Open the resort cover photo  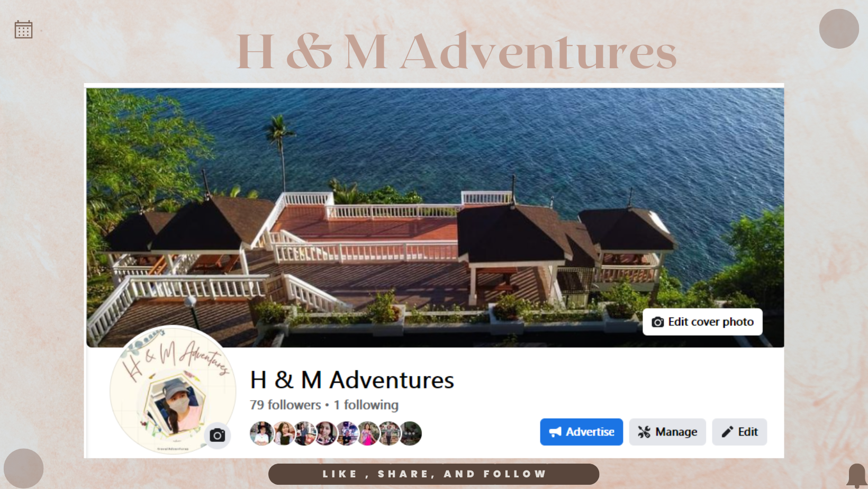[435, 217]
